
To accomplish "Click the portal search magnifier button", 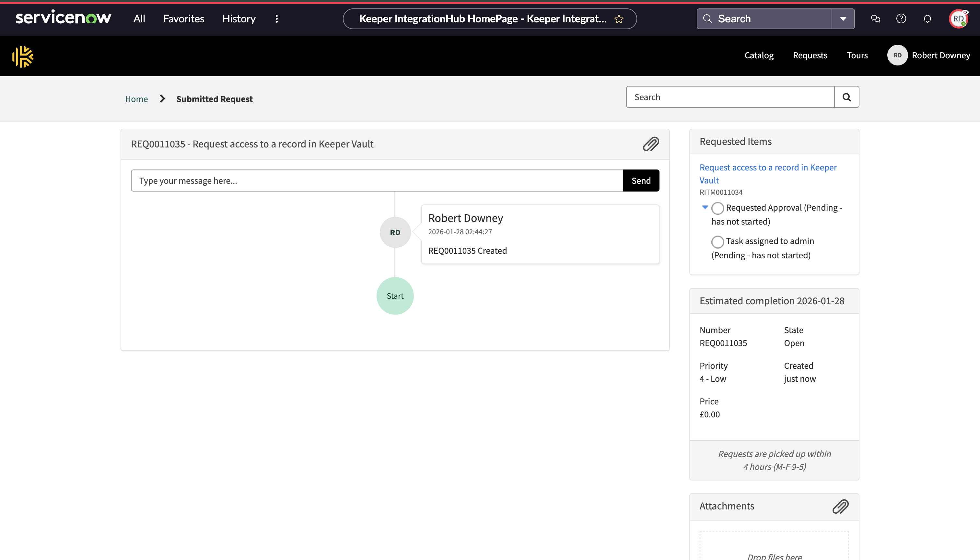I will click(x=846, y=97).
